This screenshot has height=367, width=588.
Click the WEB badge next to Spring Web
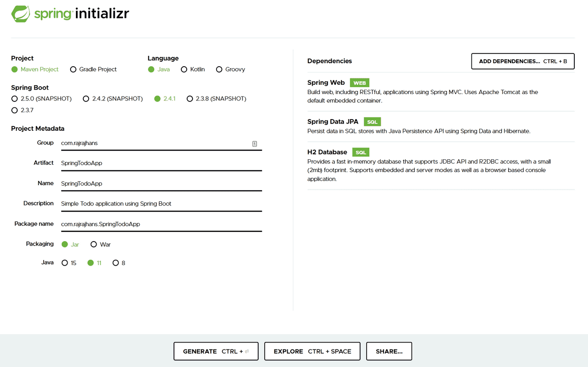point(359,82)
